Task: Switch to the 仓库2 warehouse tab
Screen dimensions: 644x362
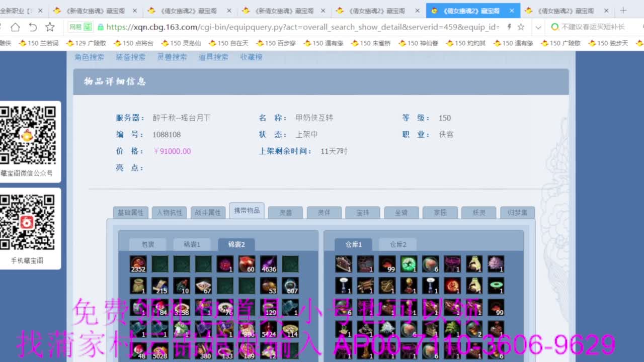Action: [x=397, y=245]
